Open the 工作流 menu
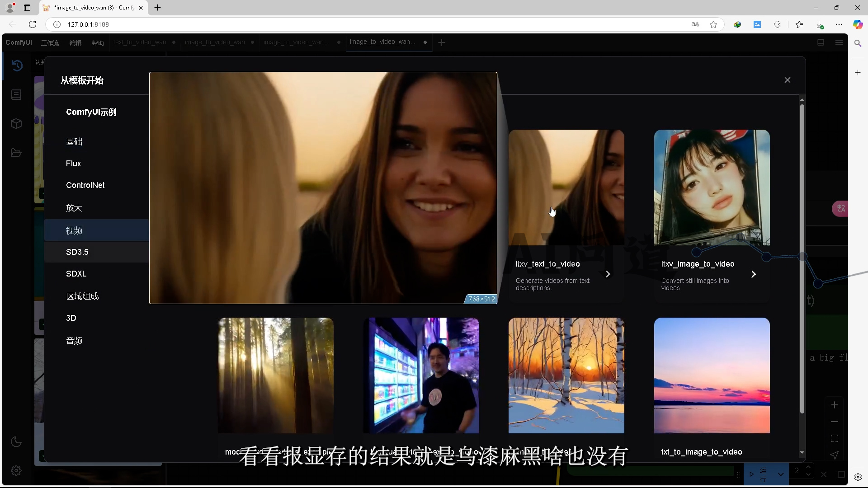Image resolution: width=868 pixels, height=488 pixels. (50, 42)
